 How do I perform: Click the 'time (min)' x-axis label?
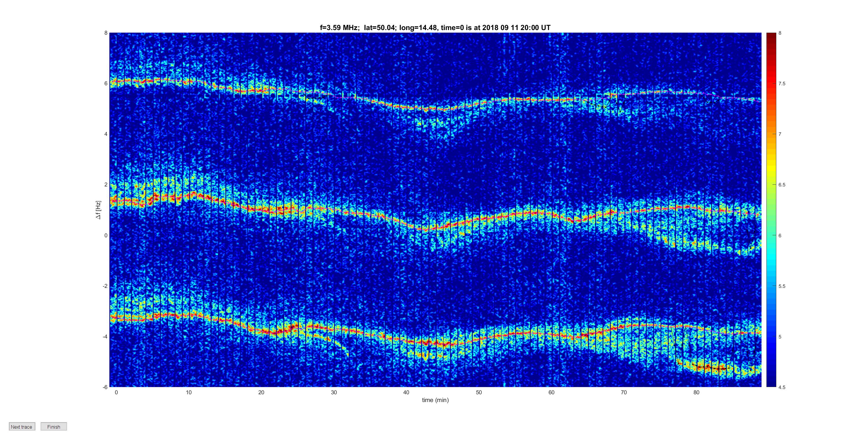pos(435,400)
